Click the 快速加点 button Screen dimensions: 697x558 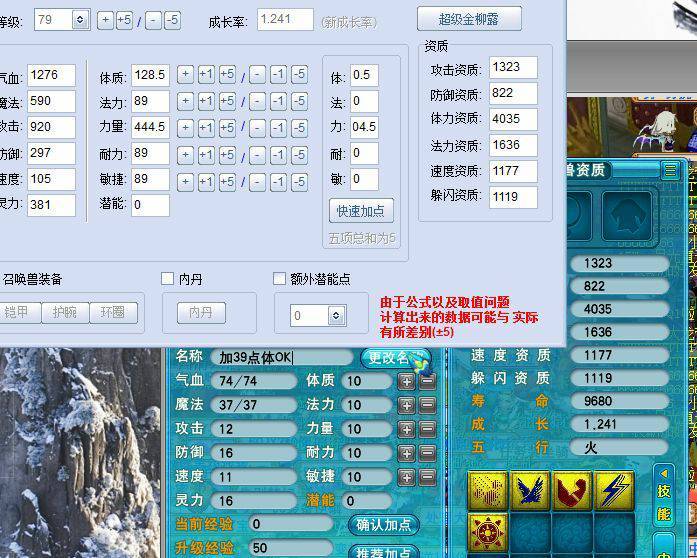click(x=361, y=211)
